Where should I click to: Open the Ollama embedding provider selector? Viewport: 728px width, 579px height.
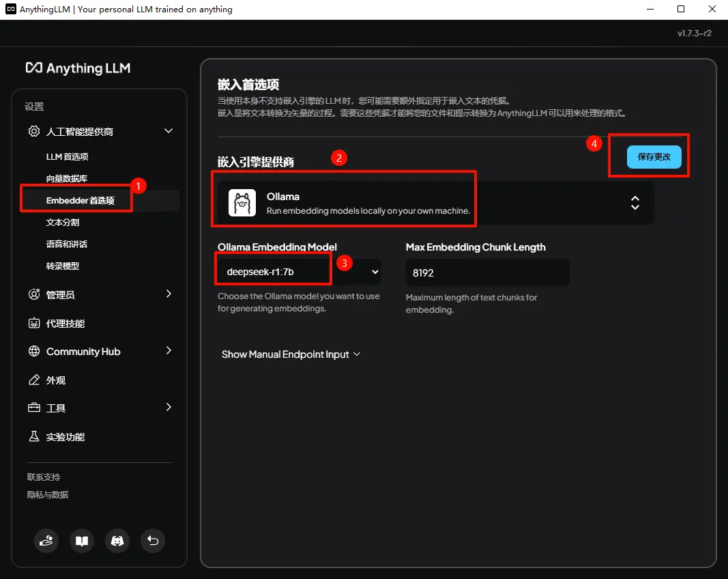[435, 203]
